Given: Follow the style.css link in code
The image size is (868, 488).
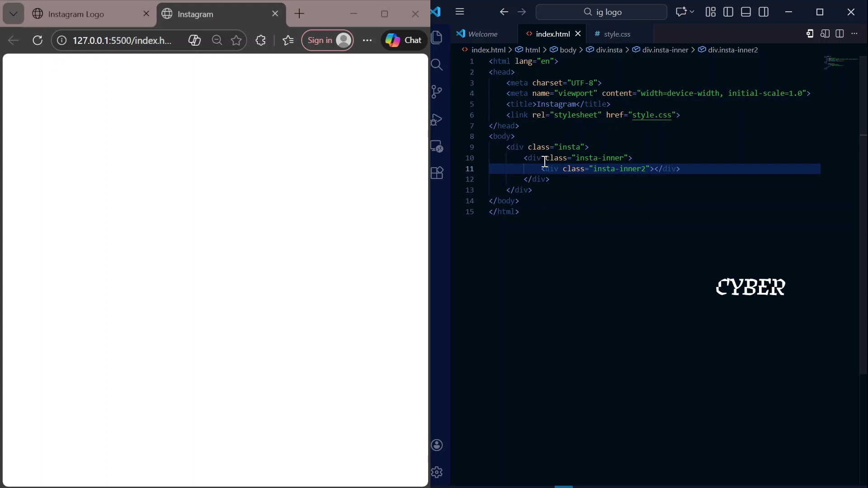Looking at the screenshot, I should (651, 115).
